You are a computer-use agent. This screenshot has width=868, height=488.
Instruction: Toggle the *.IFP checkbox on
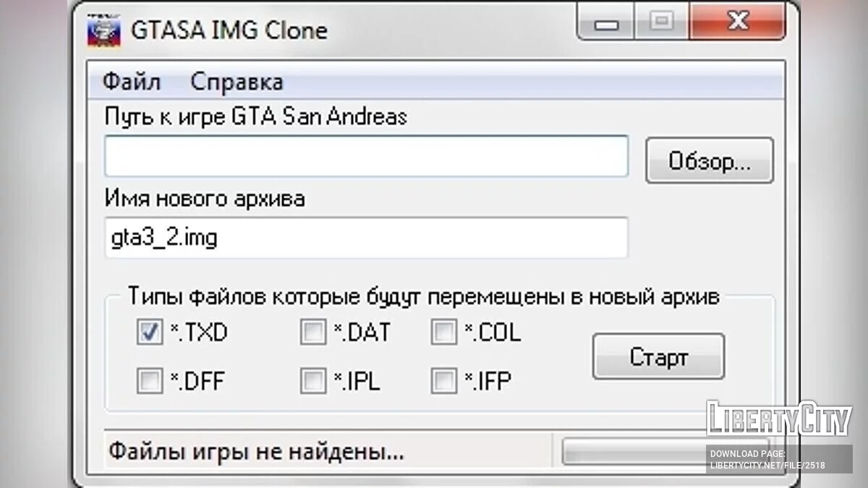[x=443, y=380]
